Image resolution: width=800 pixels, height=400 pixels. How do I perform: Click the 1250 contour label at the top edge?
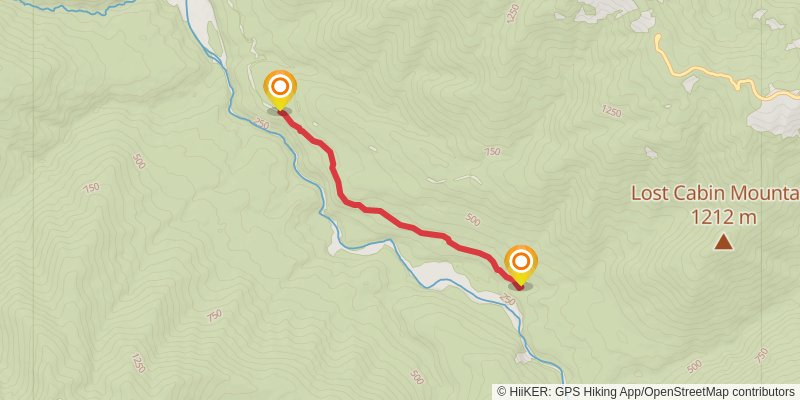coord(514,12)
